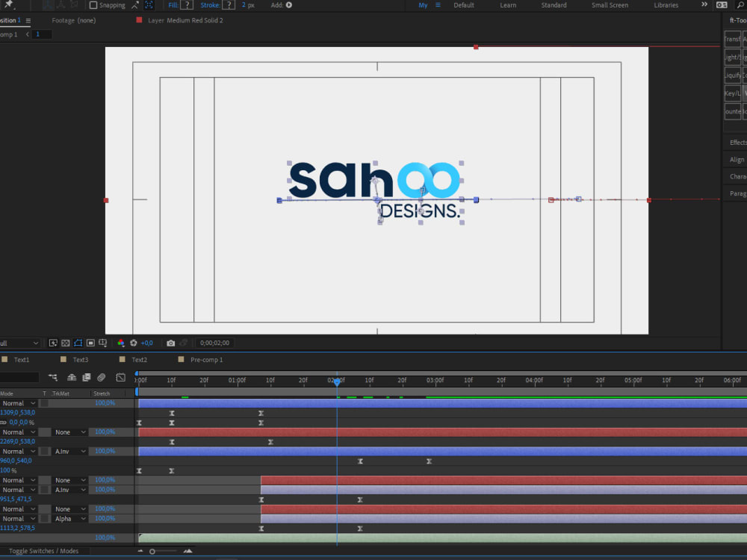Open the Footage (none) tab
The image size is (747, 560).
73,20
